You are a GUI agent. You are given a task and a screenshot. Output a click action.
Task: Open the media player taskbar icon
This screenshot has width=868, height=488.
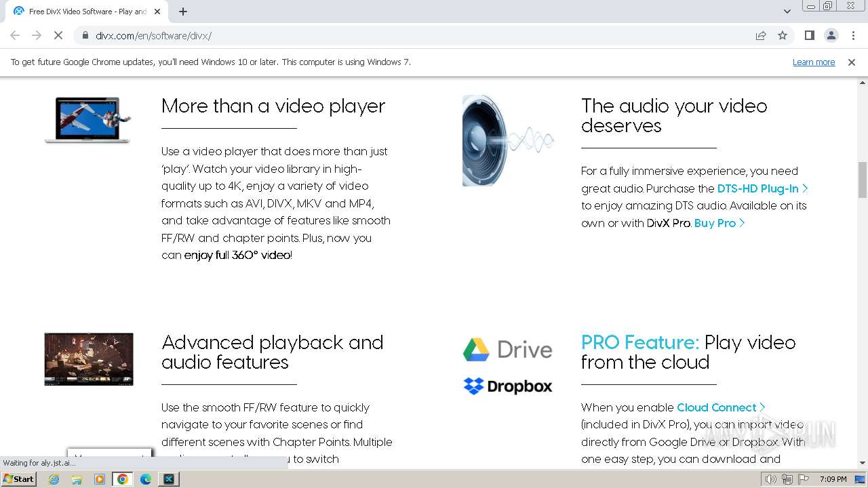coord(100,479)
